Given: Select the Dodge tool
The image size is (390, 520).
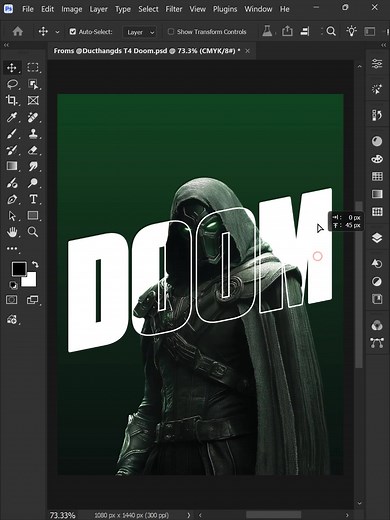Looking at the screenshot, I should point(33,183).
